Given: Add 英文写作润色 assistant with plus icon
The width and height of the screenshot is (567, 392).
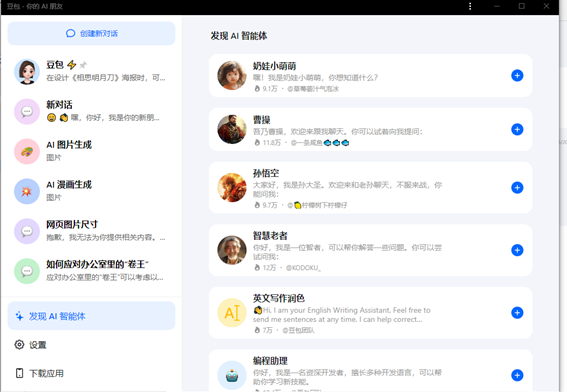Looking at the screenshot, I should pos(517,313).
